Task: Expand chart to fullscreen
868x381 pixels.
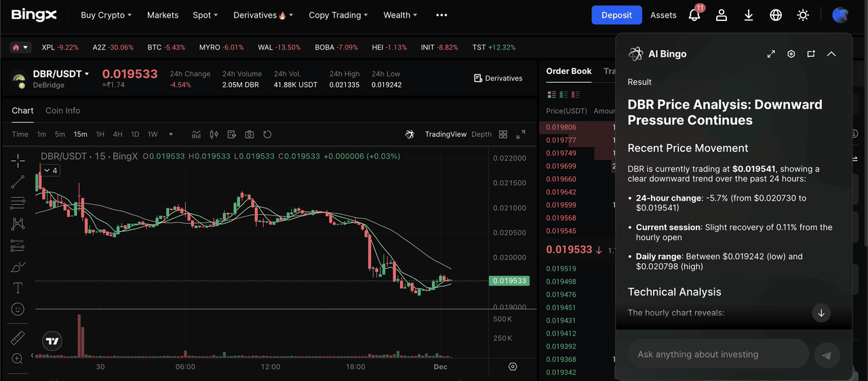Action: coord(521,134)
